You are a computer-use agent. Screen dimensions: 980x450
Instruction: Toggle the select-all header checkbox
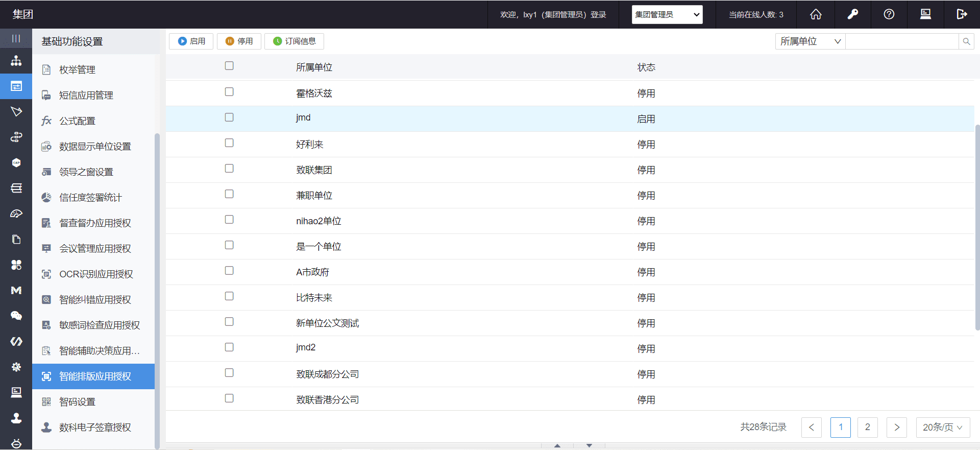tap(229, 66)
